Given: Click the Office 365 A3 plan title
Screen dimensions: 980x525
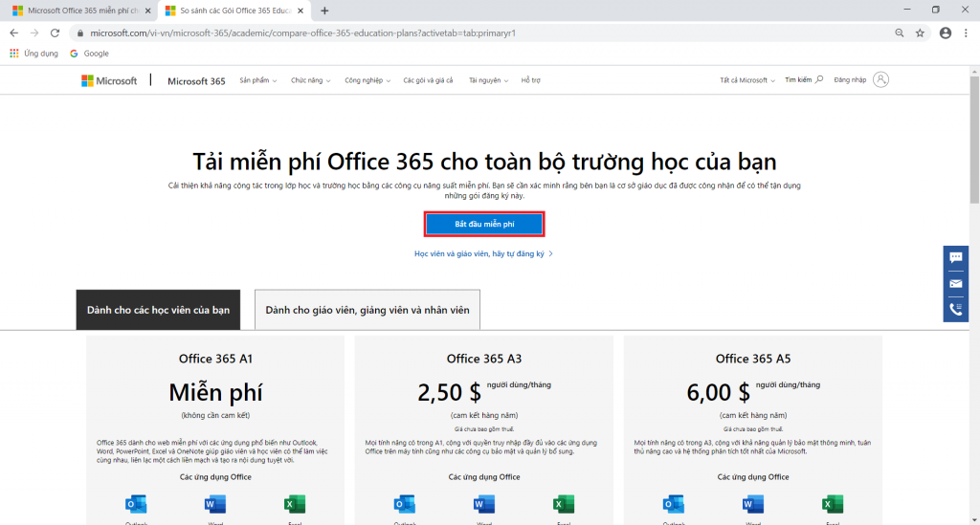Looking at the screenshot, I should tap(483, 359).
